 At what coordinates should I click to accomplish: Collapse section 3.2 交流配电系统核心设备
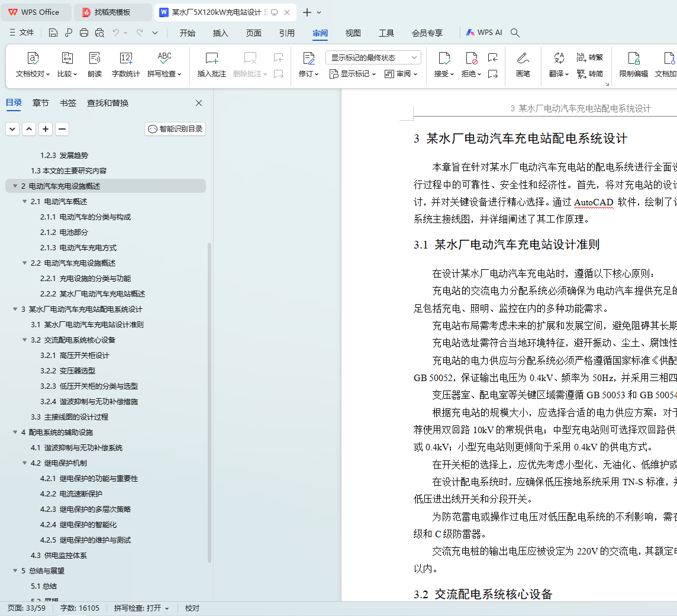pyautogui.click(x=25, y=340)
